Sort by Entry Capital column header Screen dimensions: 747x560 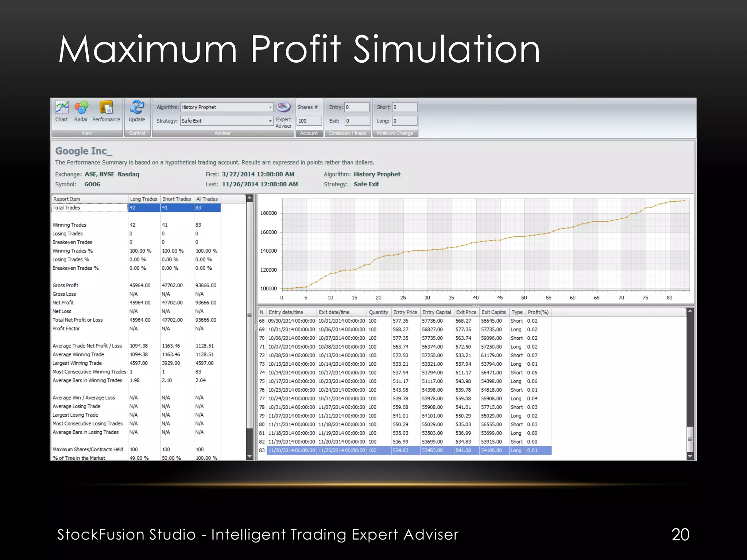437,312
